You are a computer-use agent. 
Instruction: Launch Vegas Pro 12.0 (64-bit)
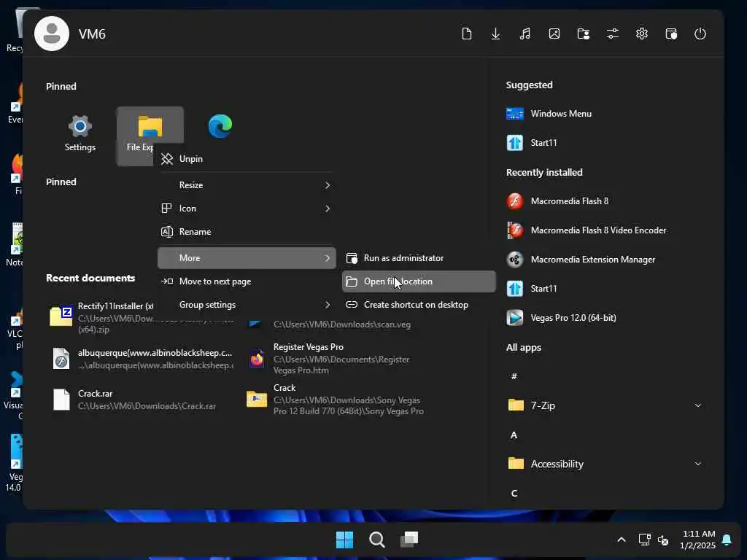pyautogui.click(x=561, y=318)
